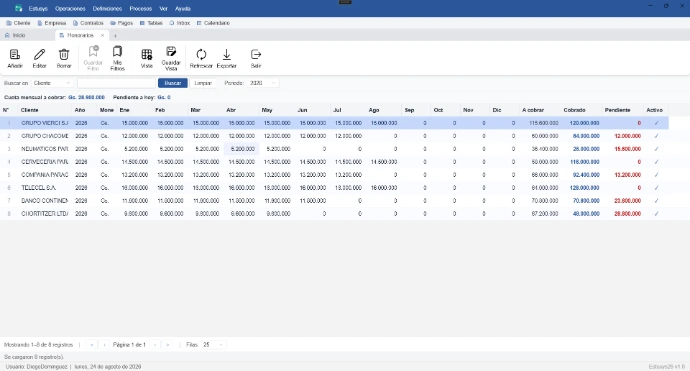Open Empresa shortcut in the quick access bar
The width and height of the screenshot is (690, 371).
pyautogui.click(x=52, y=23)
